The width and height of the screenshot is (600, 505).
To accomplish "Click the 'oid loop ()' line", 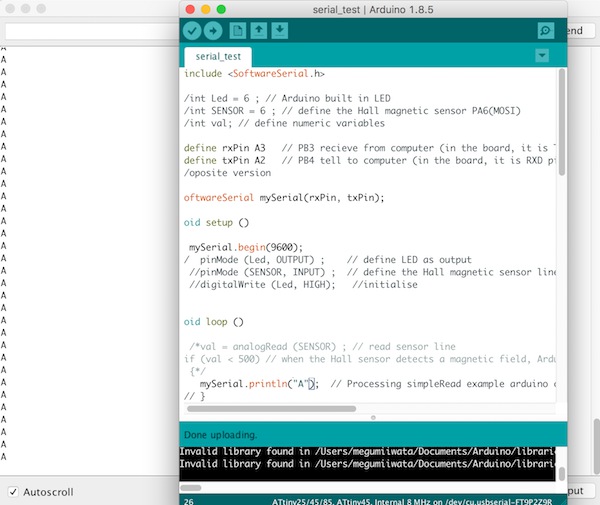I will 214,322.
